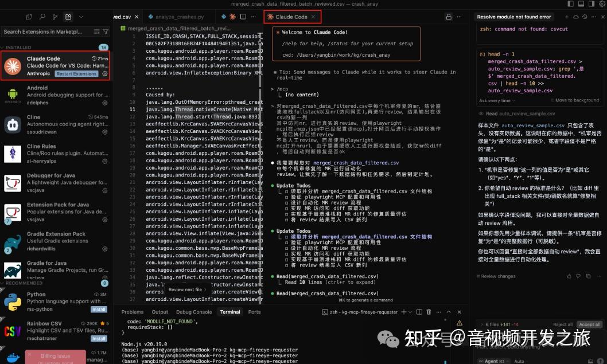Viewport: 607px width, 364px height.
Task: Open a new terminal with the plus icon
Action: tap(403, 312)
